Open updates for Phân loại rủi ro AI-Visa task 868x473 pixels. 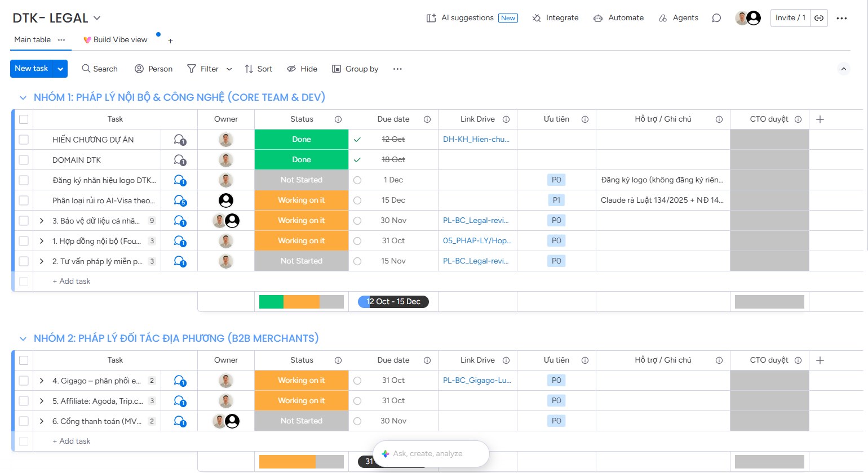(180, 200)
